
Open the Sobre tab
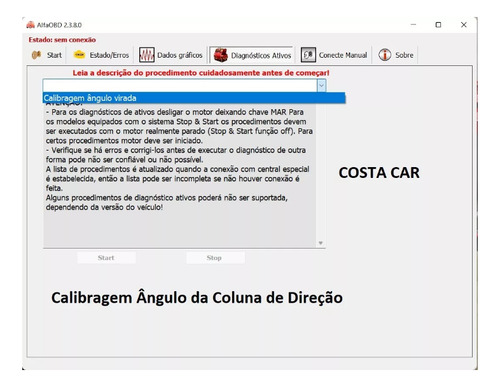pyautogui.click(x=396, y=55)
